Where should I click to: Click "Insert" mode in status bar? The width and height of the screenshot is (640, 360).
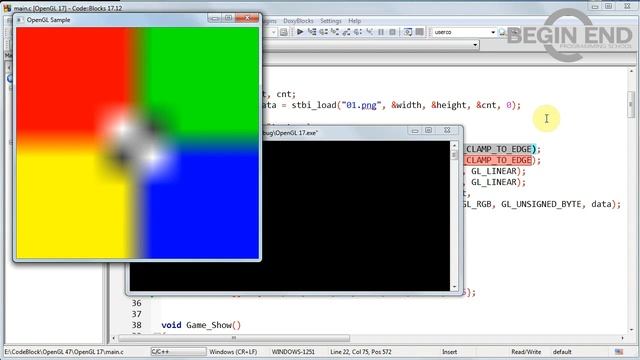(449, 351)
